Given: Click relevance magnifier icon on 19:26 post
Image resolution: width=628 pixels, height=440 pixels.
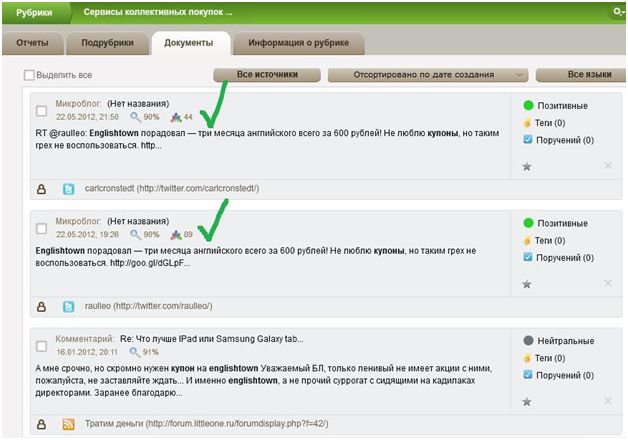Looking at the screenshot, I should pyautogui.click(x=135, y=235).
